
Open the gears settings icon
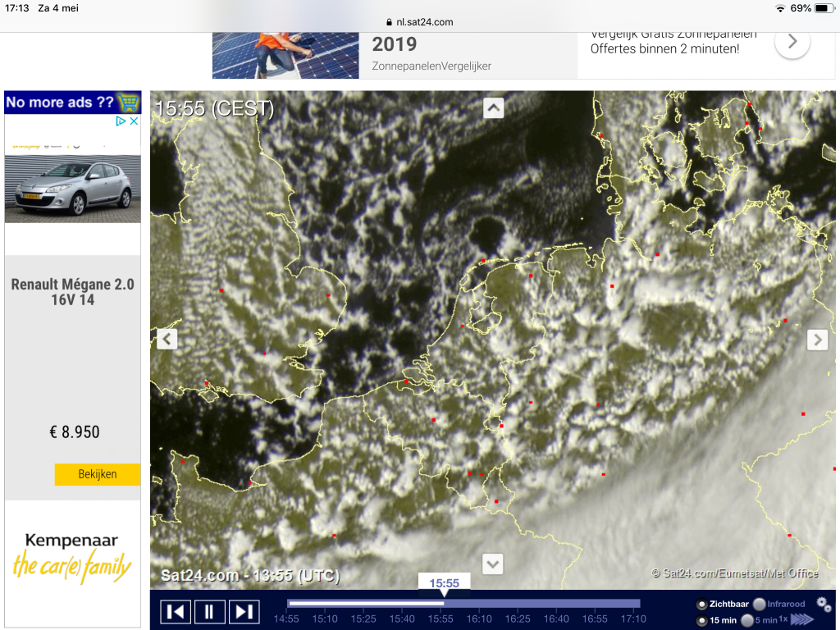[x=824, y=605]
